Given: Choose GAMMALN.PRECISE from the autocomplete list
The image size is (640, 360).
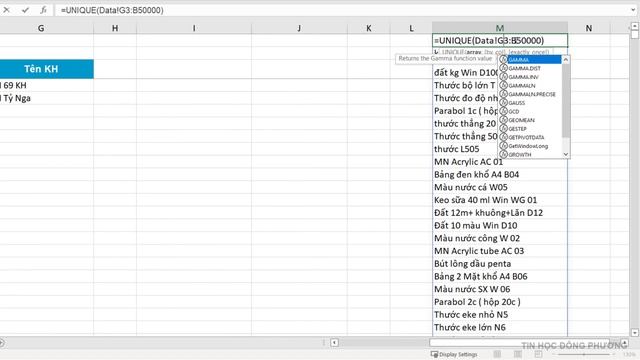Looking at the screenshot, I should [x=530, y=94].
